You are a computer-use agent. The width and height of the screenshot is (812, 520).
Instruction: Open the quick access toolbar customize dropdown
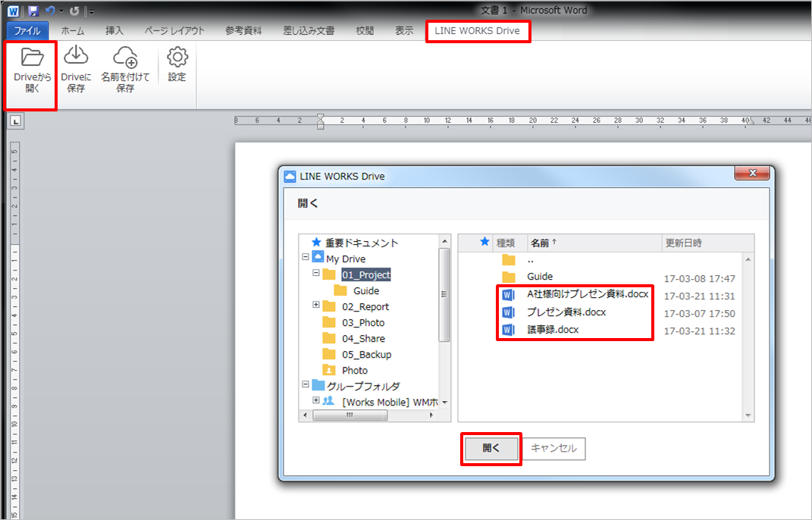pos(90,12)
